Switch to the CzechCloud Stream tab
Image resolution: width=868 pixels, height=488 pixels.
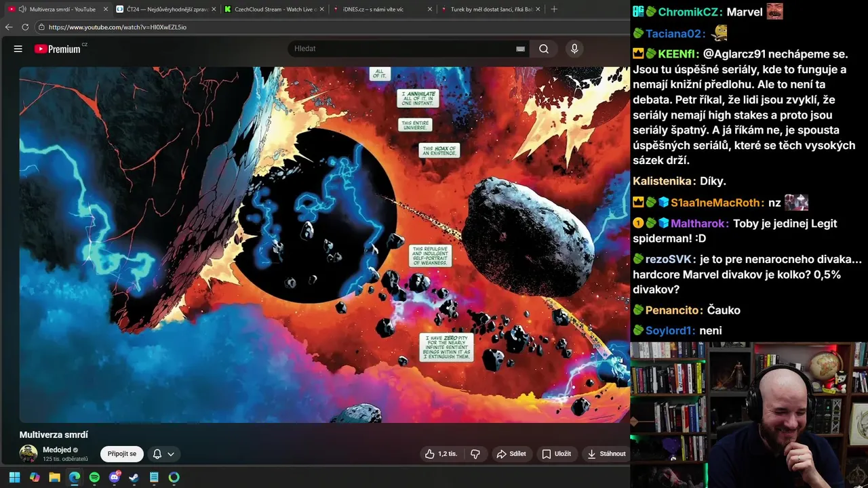[x=275, y=9]
